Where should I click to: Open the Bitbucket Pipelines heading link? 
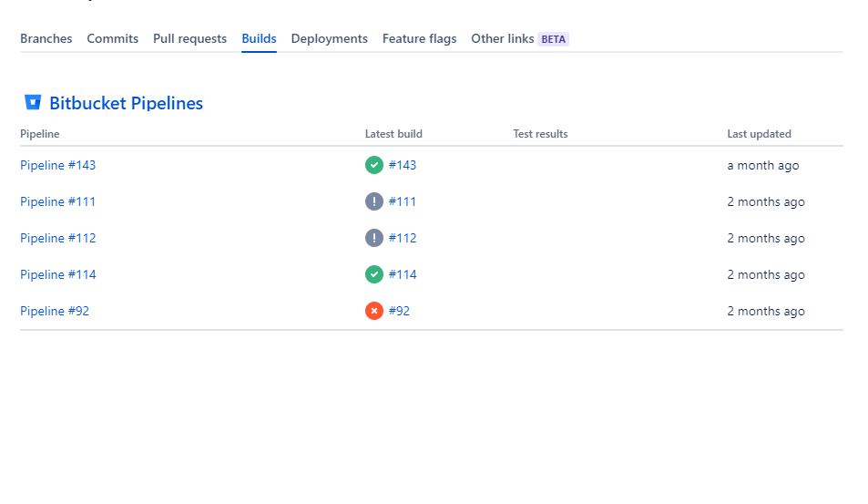click(127, 103)
